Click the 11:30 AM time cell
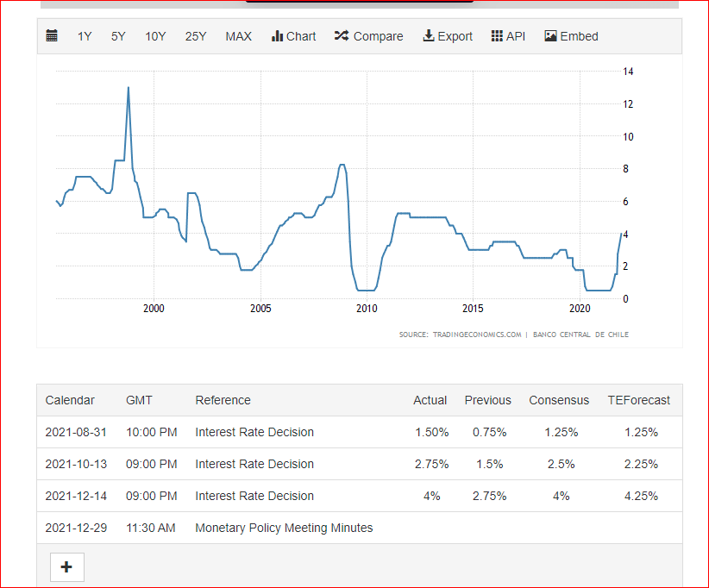This screenshot has height=588, width=709. pos(151,528)
